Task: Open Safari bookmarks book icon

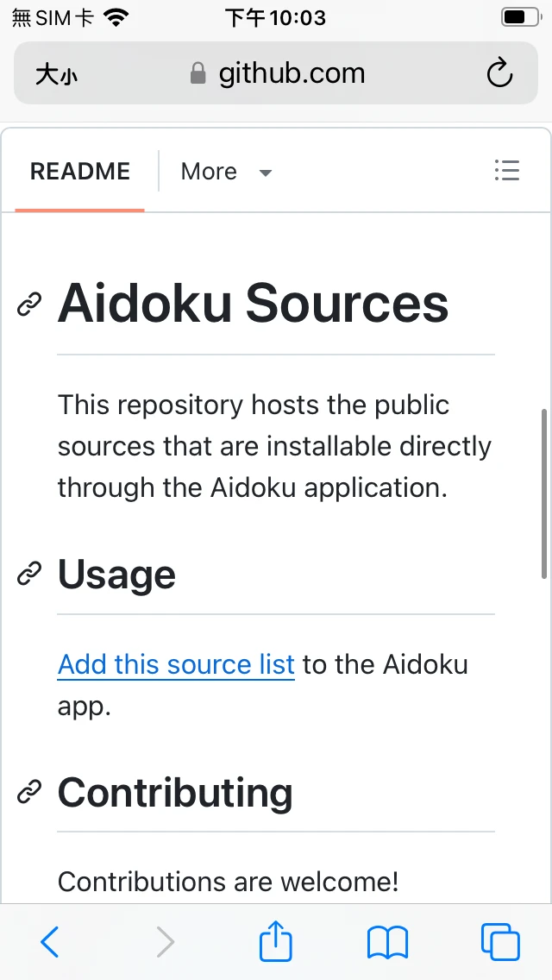Action: (x=387, y=942)
